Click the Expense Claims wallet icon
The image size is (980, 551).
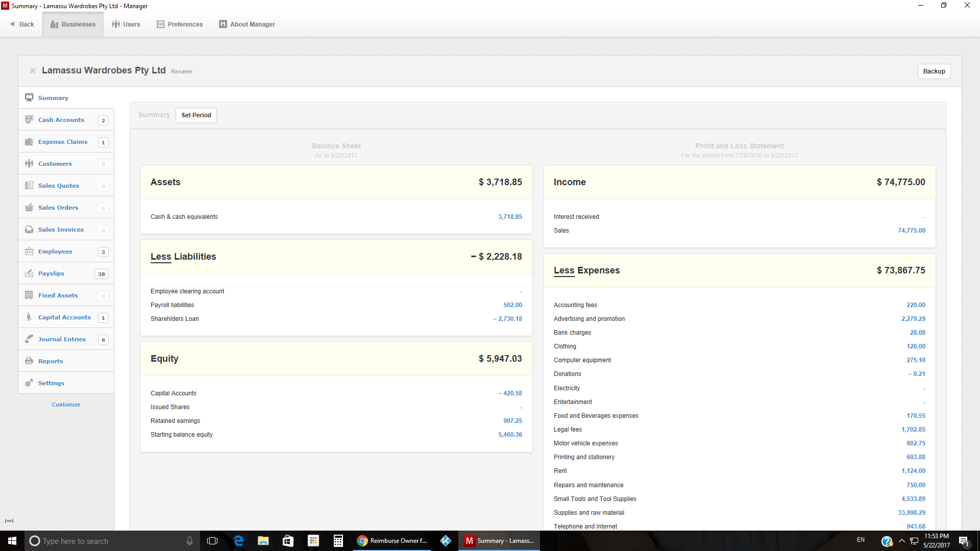[x=29, y=141]
